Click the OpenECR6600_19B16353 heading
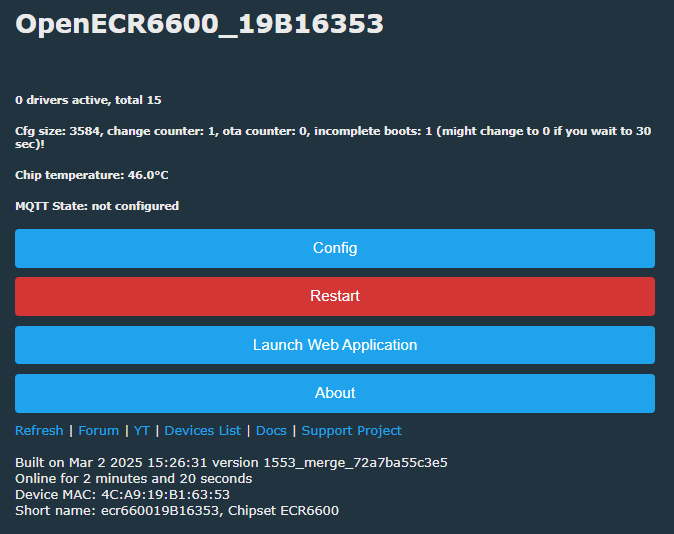Image resolution: width=674 pixels, height=534 pixels. click(x=199, y=24)
